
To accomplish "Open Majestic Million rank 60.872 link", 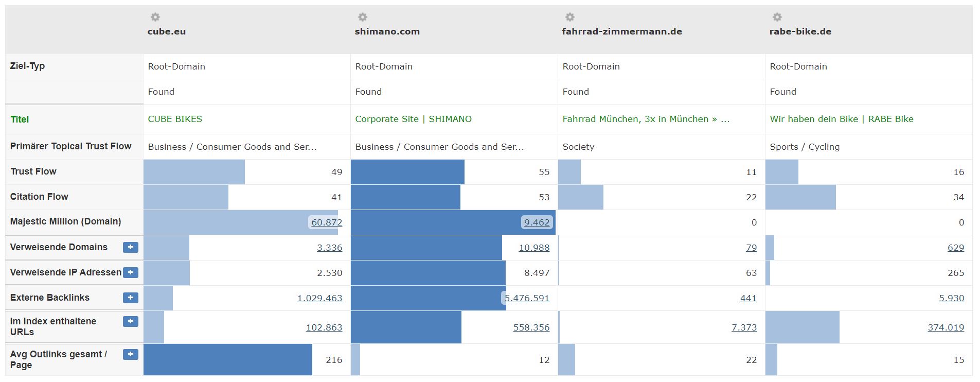I will [x=327, y=222].
